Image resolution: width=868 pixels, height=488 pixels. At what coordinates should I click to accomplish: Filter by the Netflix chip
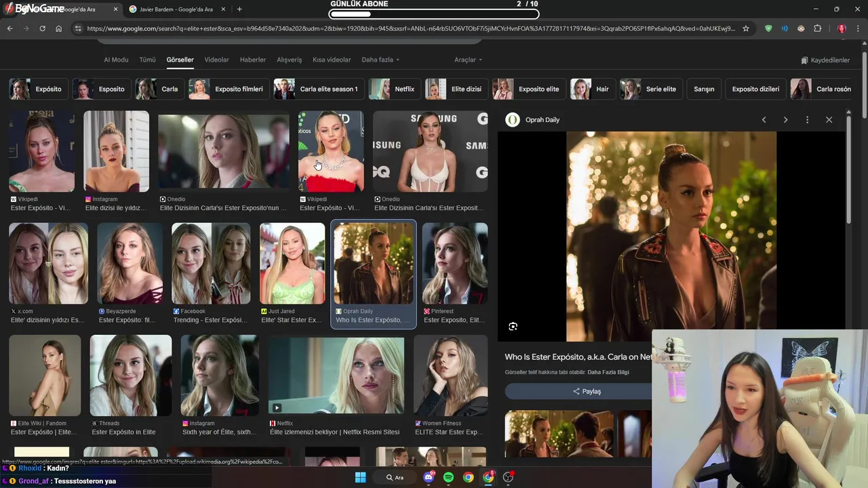395,89
